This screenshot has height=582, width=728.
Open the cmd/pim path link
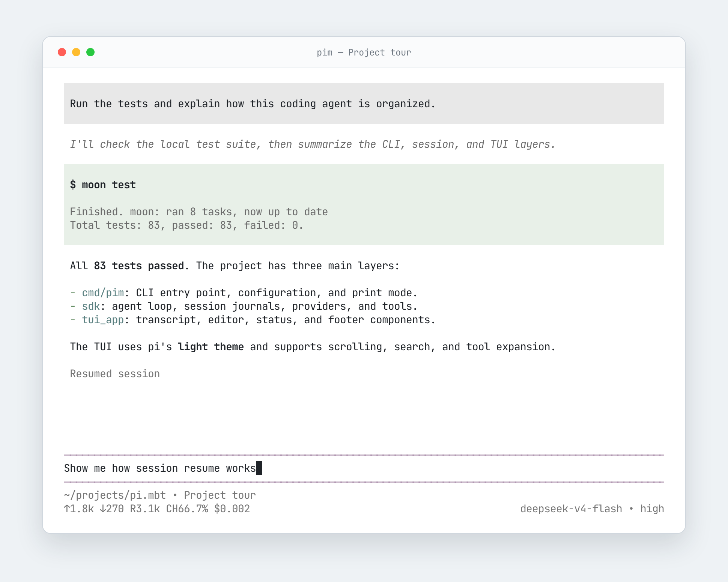coord(103,293)
